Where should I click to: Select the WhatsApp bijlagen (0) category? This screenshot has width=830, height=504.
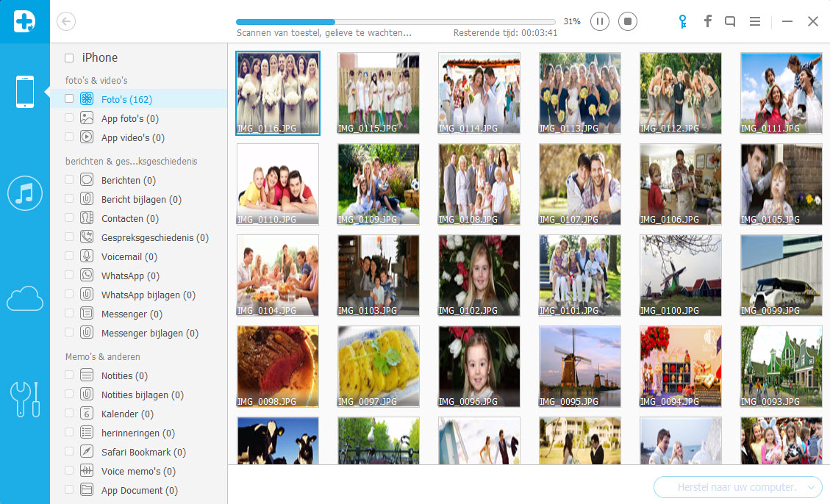[139, 295]
